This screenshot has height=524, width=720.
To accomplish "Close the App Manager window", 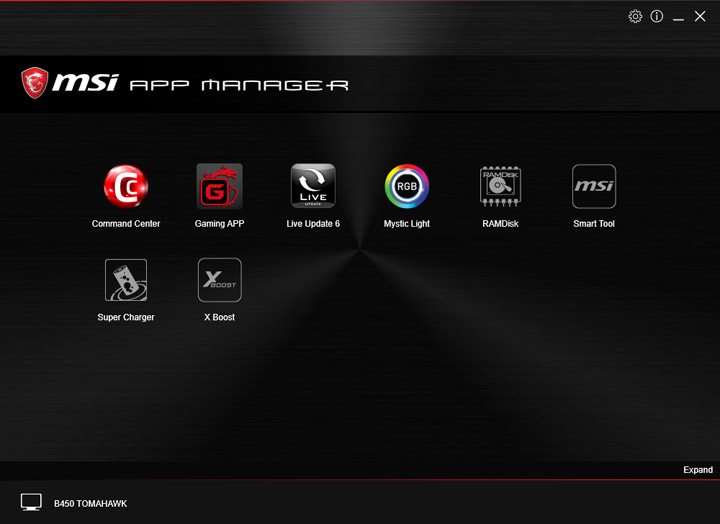I will [x=700, y=17].
